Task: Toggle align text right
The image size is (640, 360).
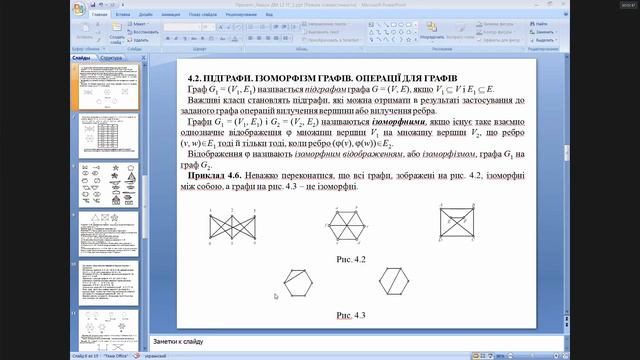Action: tap(268, 38)
